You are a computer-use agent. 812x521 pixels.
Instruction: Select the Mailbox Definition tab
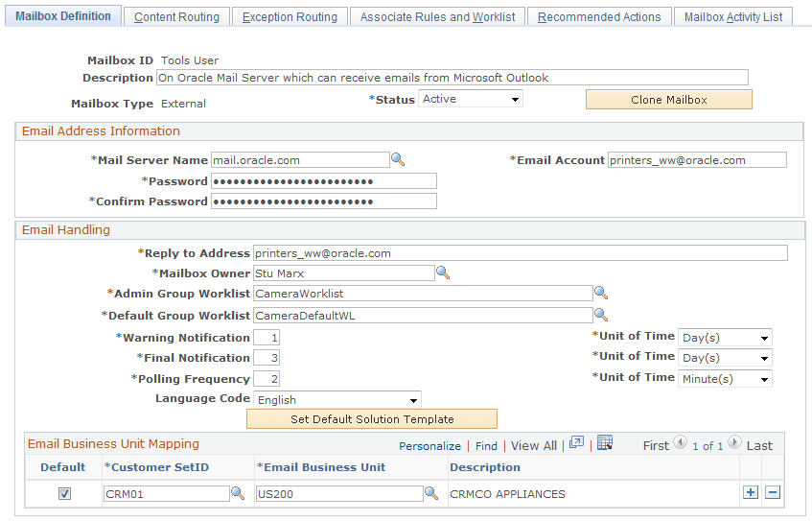(x=63, y=16)
